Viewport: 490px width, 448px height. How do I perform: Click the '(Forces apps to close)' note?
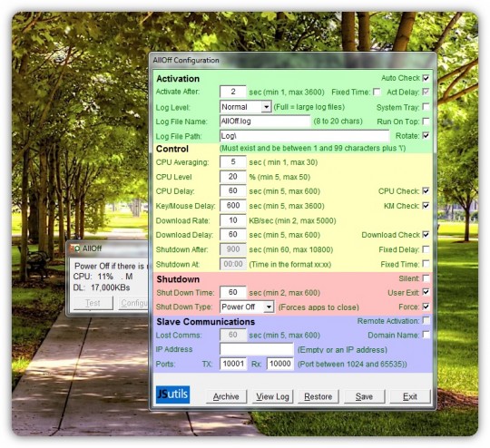[x=318, y=307]
